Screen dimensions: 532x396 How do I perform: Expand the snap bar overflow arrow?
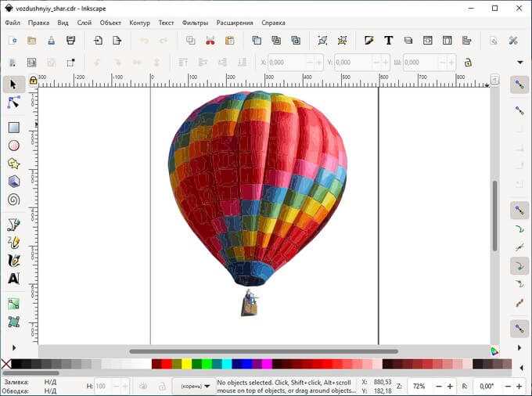pyautogui.click(x=519, y=347)
